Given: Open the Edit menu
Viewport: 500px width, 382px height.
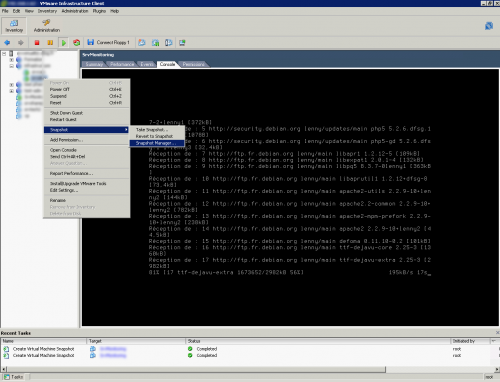Looking at the screenshot, I should pyautogui.click(x=16, y=11).
